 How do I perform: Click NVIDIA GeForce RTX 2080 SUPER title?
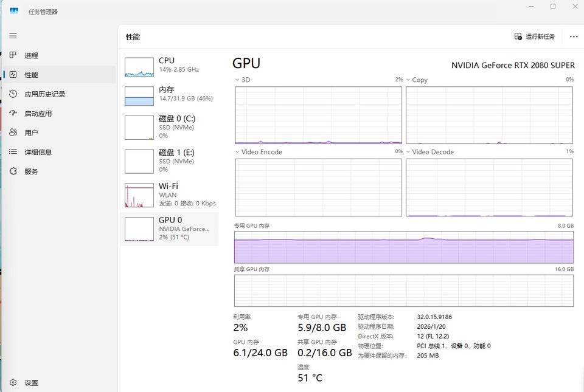pos(513,66)
